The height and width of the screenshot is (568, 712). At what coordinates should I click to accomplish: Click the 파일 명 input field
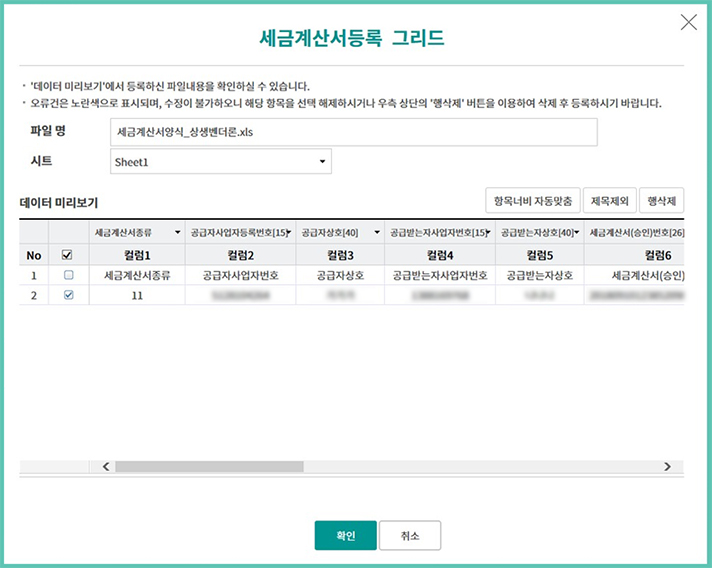pyautogui.click(x=353, y=132)
